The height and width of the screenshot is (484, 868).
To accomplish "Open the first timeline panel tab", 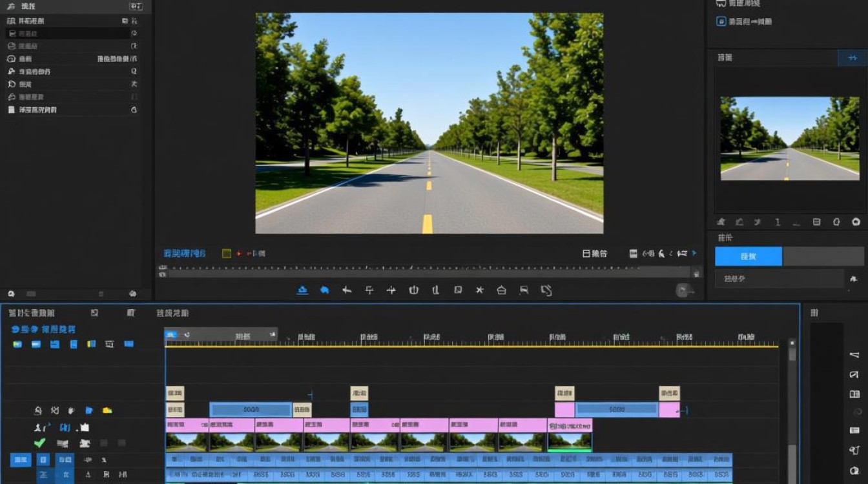I will 32,313.
